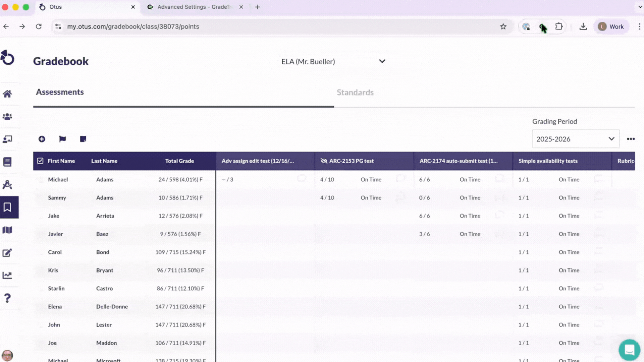Click the flag icon above the table
The height and width of the screenshot is (362, 644).
(62, 139)
